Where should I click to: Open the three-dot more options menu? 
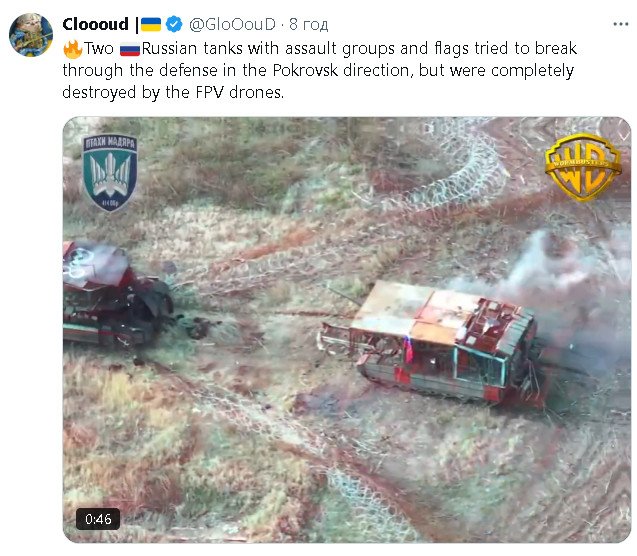click(621, 24)
